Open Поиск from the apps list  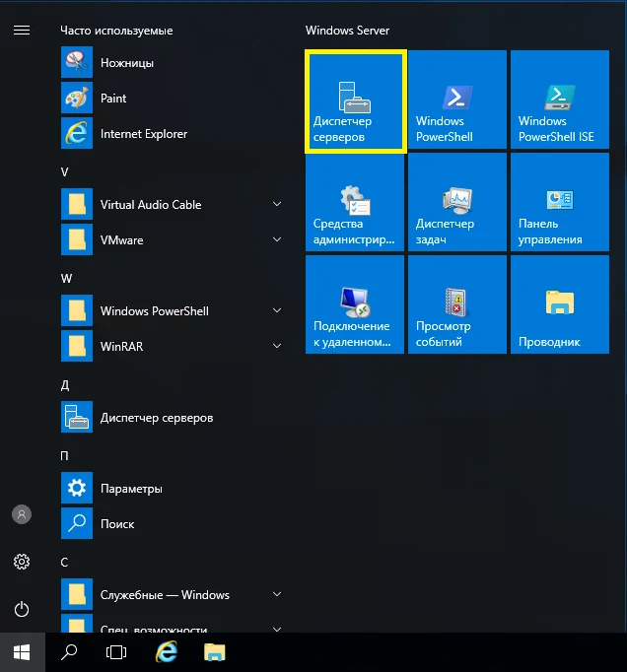click(x=172, y=524)
